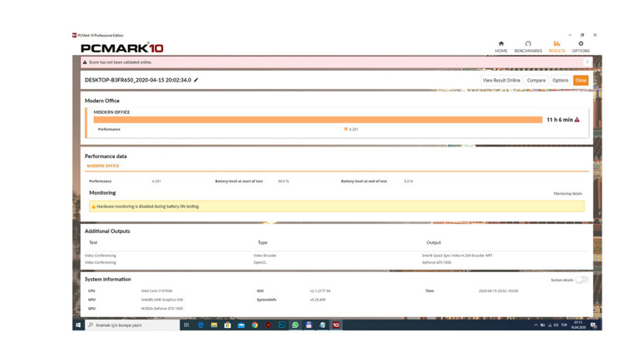The width and height of the screenshot is (644, 362).
Task: Click the help icon on the validation banner
Action: pos(587,62)
